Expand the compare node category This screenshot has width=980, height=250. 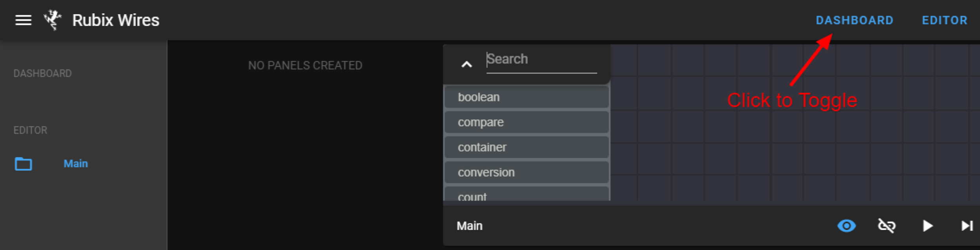tap(526, 122)
